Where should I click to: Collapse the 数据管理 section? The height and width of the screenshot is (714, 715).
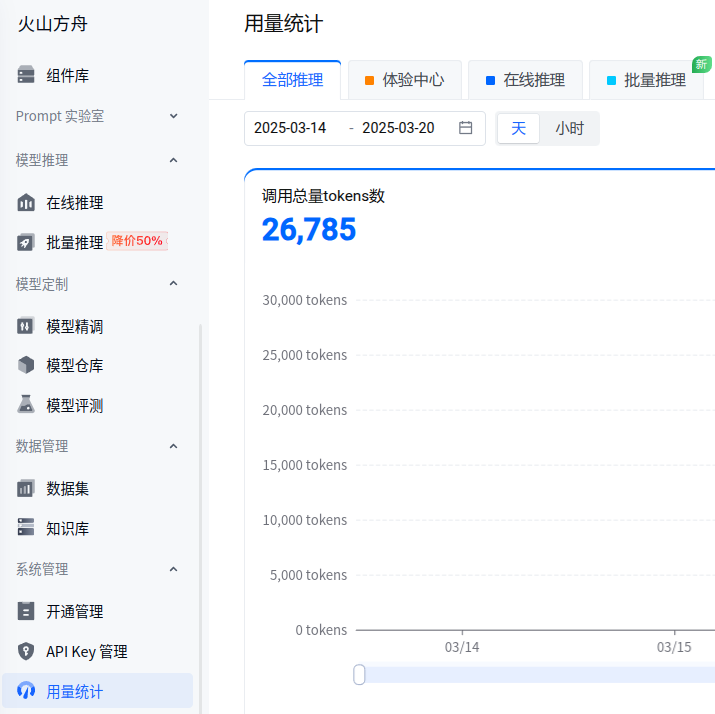coord(173,446)
